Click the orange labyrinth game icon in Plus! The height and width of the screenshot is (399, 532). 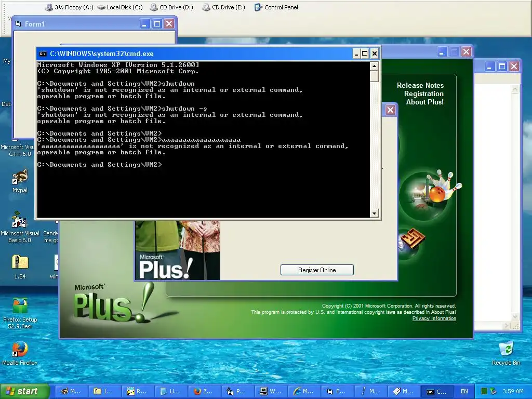[412, 238]
